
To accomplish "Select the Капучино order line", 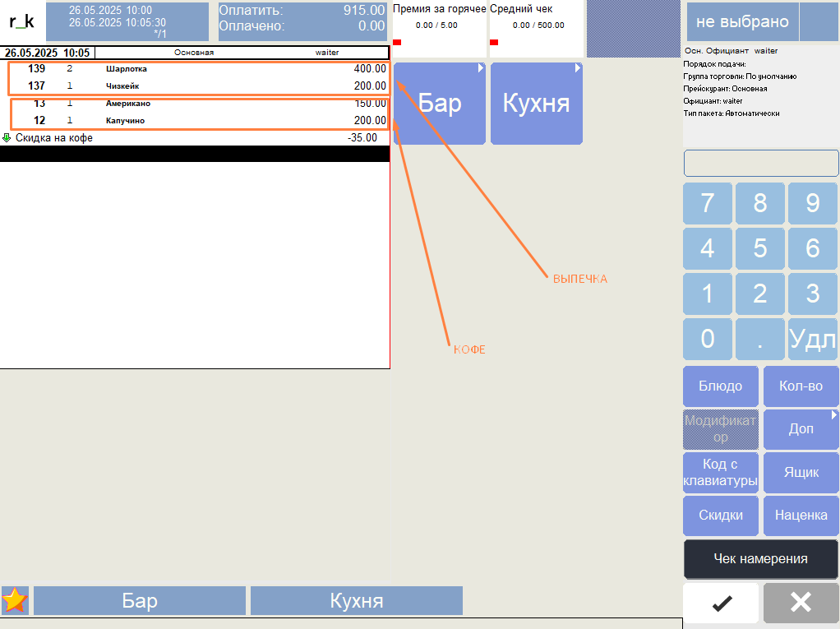I will [197, 121].
